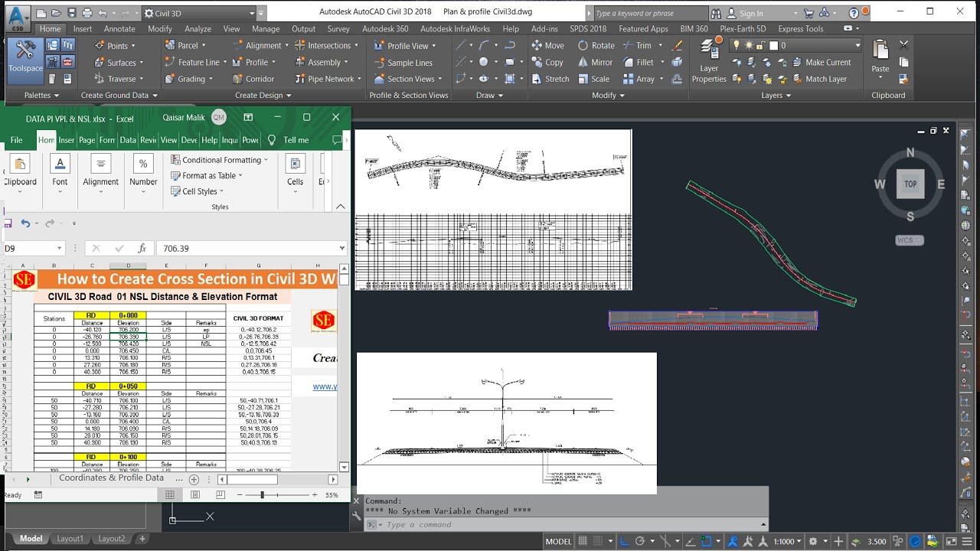Viewport: 980px width, 551px height.
Task: Expand the Intersections dropdown arrow
Action: click(357, 46)
